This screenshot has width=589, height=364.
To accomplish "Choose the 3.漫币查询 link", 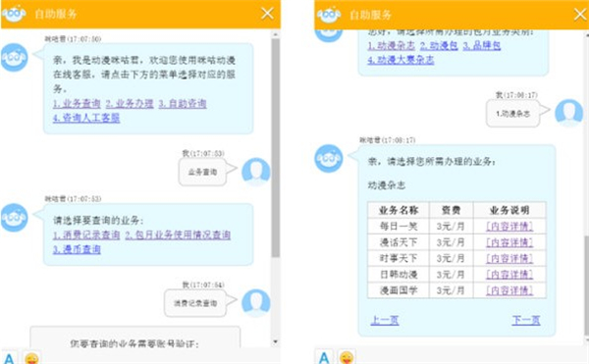I will pyautogui.click(x=77, y=249).
